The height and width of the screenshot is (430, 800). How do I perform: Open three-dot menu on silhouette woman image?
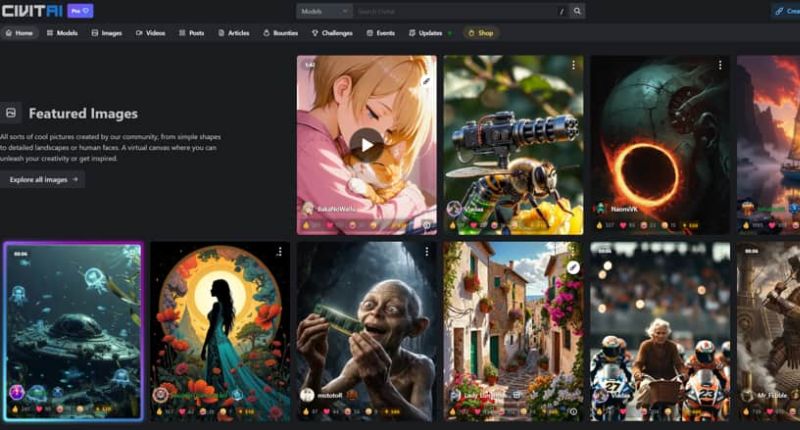280,251
